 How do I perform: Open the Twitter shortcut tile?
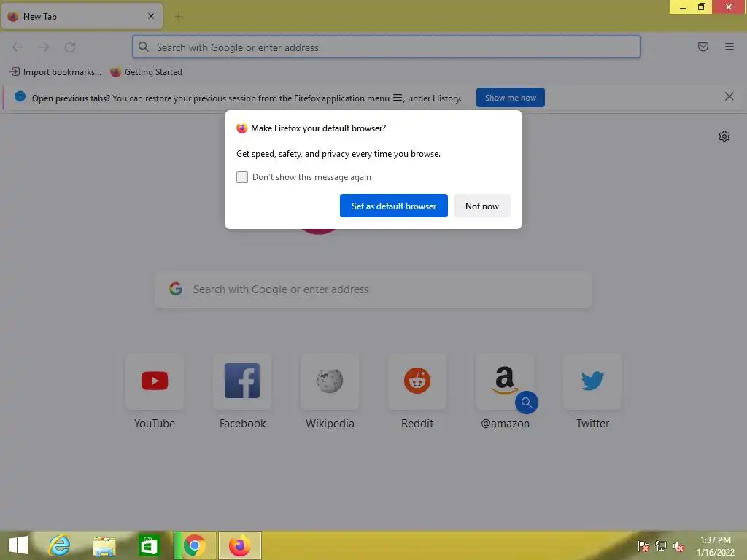point(592,381)
